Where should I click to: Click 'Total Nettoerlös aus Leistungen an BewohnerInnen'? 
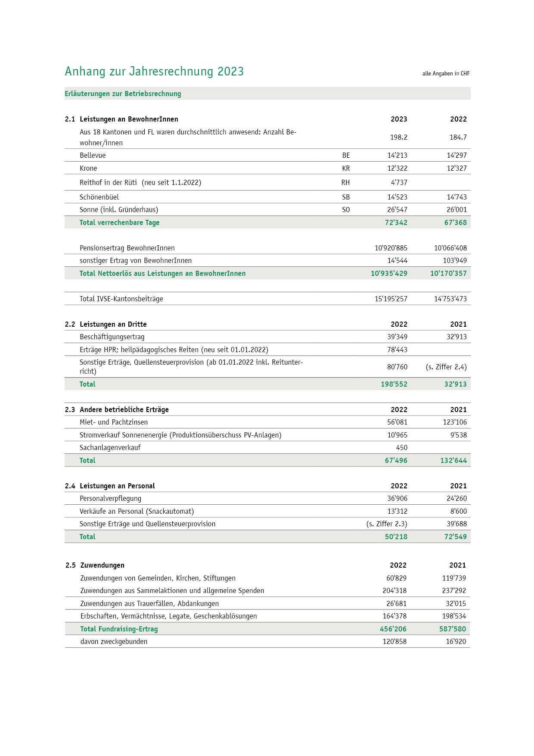click(x=162, y=274)
